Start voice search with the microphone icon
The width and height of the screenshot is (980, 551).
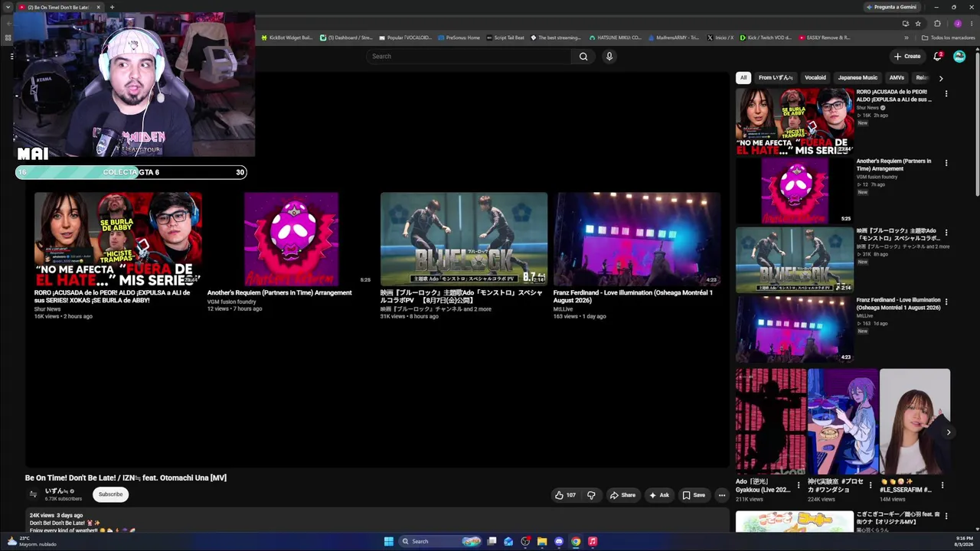(609, 56)
